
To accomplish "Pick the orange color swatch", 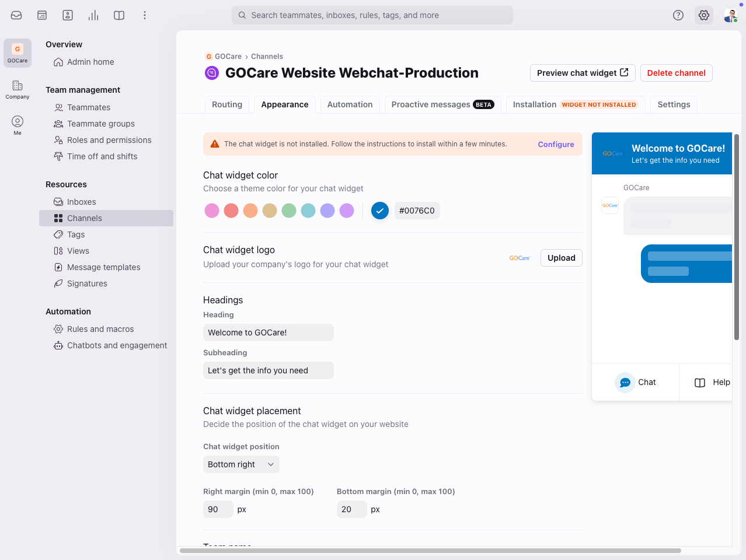I will 250,211.
